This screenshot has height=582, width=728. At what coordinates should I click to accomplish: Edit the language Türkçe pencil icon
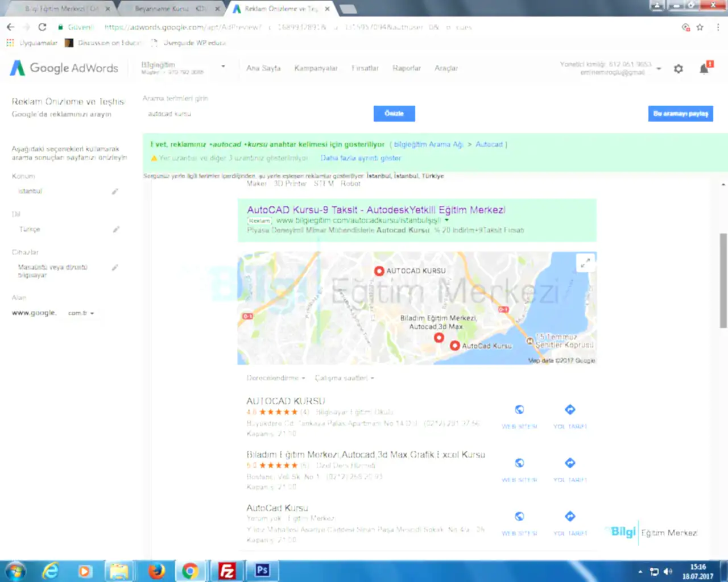click(116, 230)
